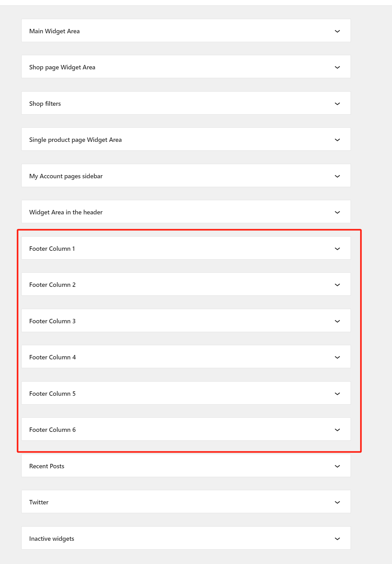
Task: Expand Footer Column 2 chevron
Action: pyautogui.click(x=337, y=285)
